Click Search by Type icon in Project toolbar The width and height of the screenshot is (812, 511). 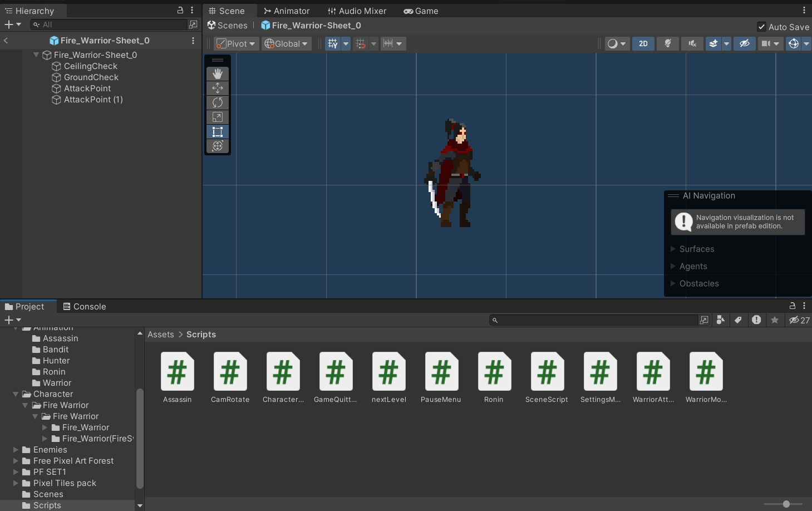[x=721, y=320]
